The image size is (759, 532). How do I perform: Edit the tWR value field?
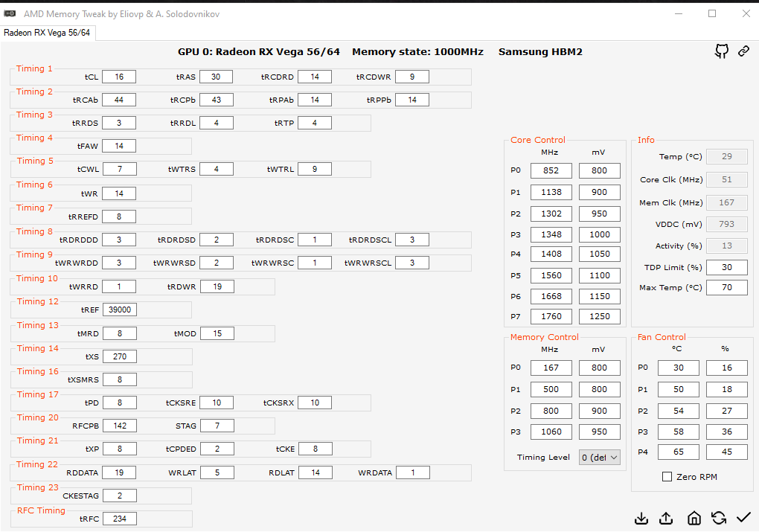[x=119, y=193]
